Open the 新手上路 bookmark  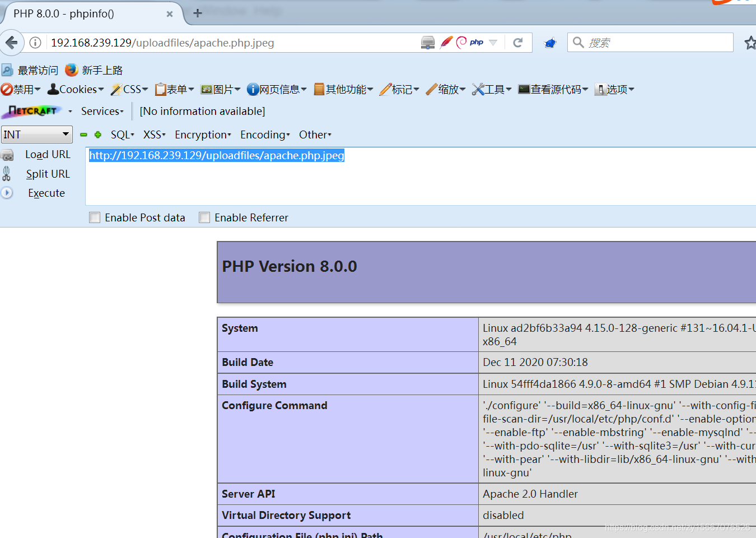click(x=94, y=70)
